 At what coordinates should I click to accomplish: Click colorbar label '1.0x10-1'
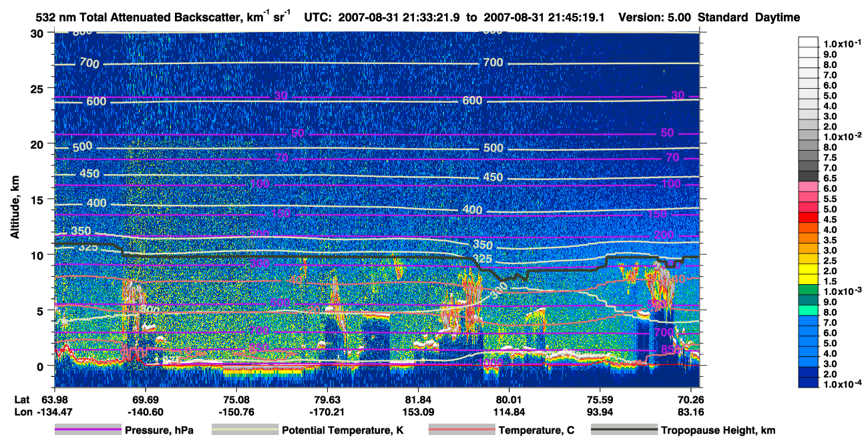[x=843, y=43]
